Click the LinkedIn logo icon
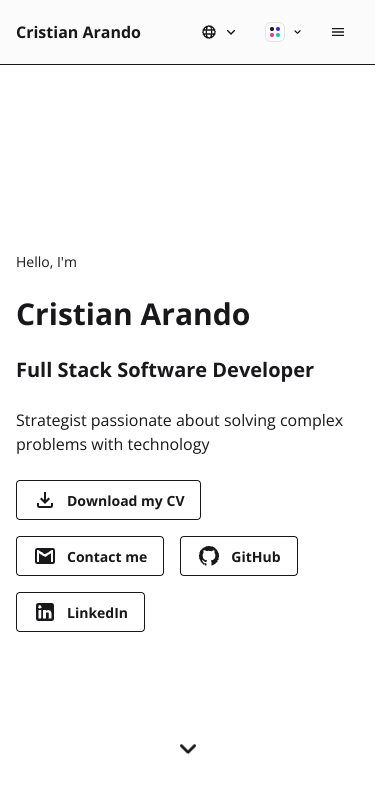Screen dimensions: 375x812 click(45, 612)
